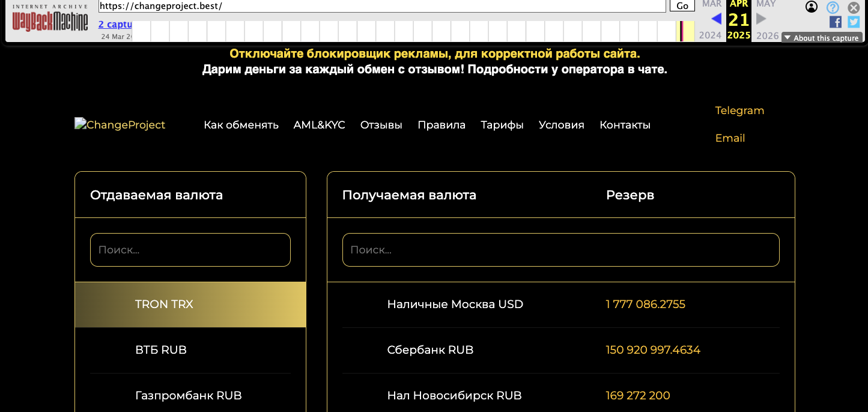Select ВТБ RUB as given currency
Image resolution: width=868 pixels, height=412 pixels.
click(x=190, y=350)
